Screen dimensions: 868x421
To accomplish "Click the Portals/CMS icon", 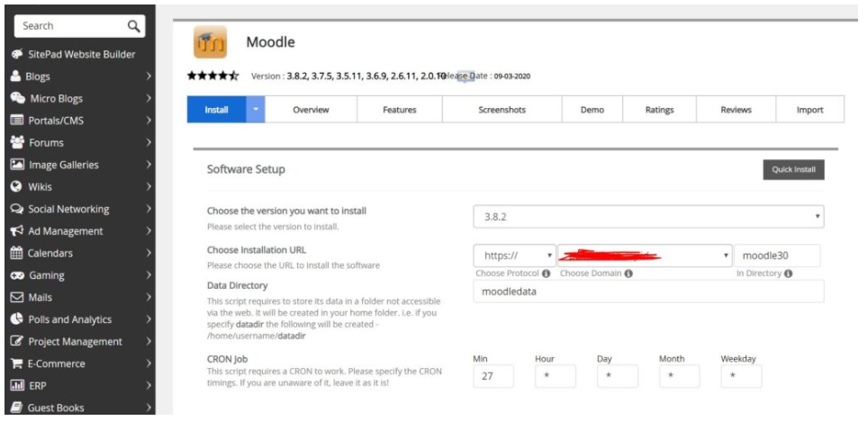I will point(17,121).
